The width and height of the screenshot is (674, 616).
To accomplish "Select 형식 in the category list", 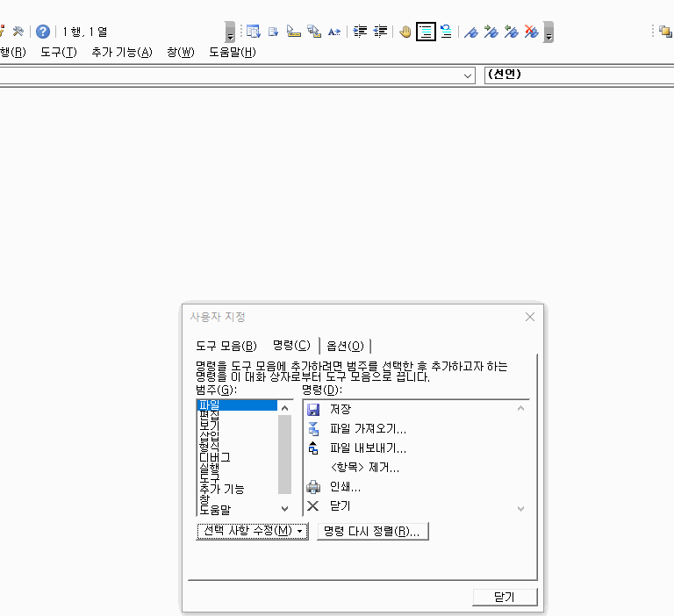I will tap(237, 447).
